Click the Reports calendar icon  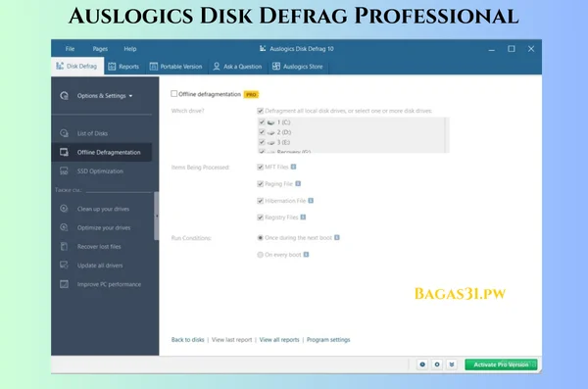pyautogui.click(x=112, y=67)
